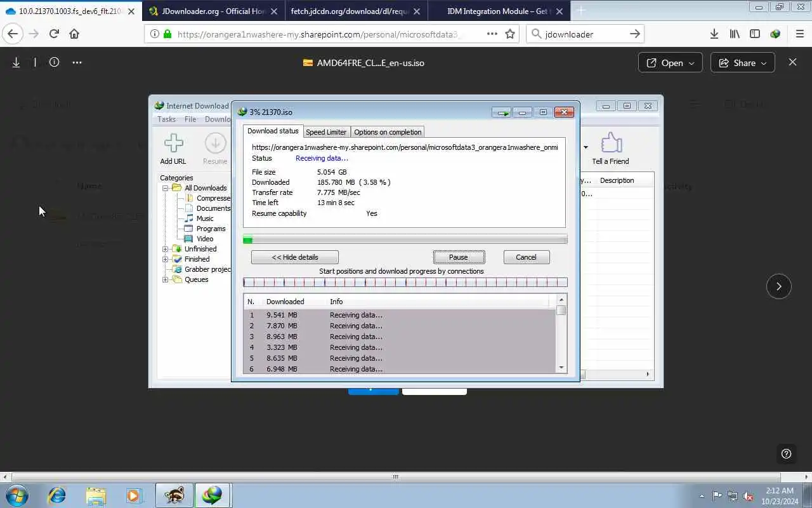
Task: Expand the Unfinished category
Action: point(166,249)
